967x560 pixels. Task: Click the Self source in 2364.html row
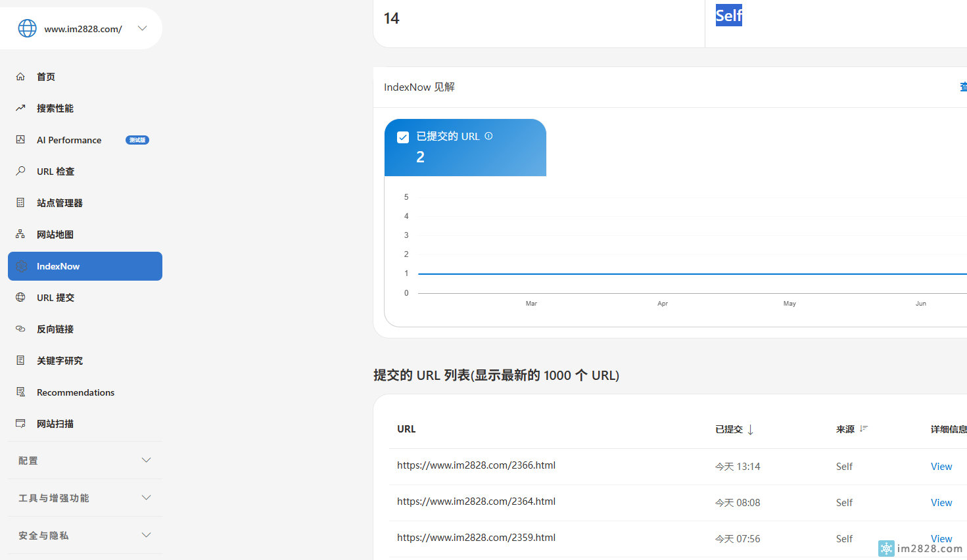point(844,503)
